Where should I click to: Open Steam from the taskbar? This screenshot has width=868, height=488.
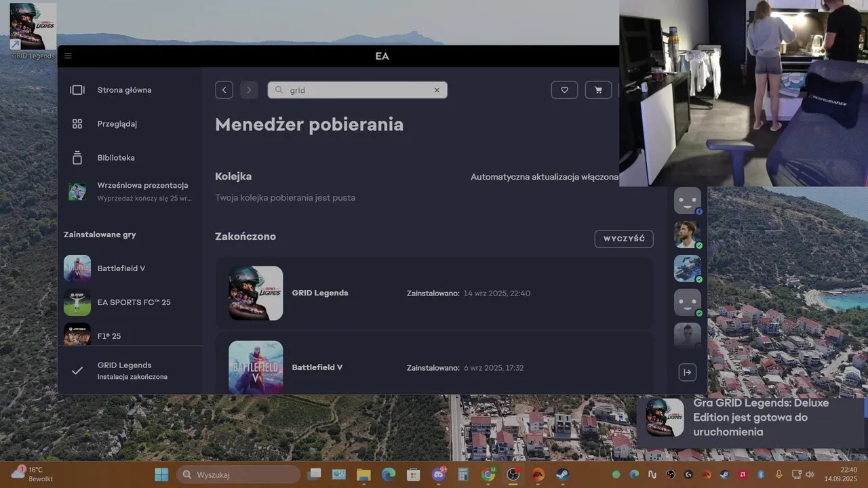tap(562, 474)
